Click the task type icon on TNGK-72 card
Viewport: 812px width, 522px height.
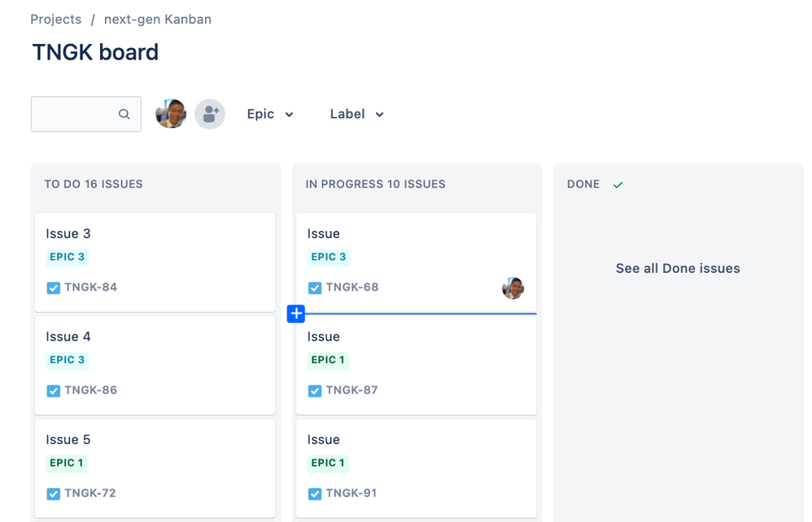point(53,493)
